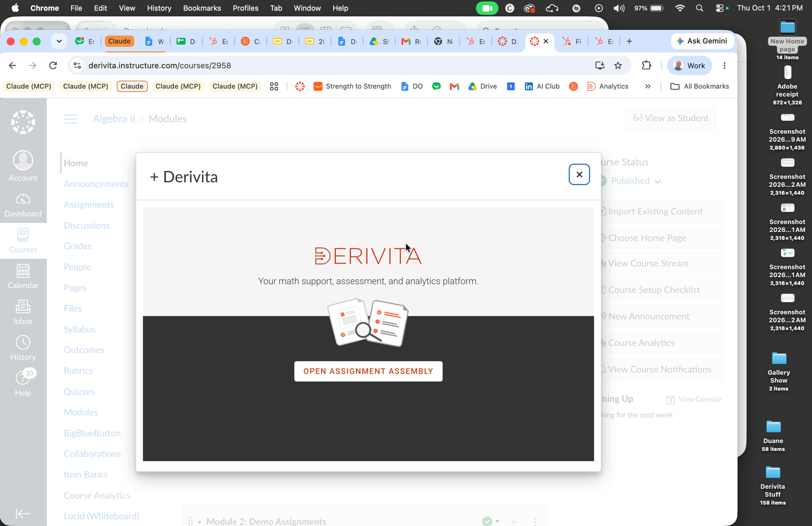Open the Window menu in menu bar
Image resolution: width=812 pixels, height=526 pixels.
point(307,8)
